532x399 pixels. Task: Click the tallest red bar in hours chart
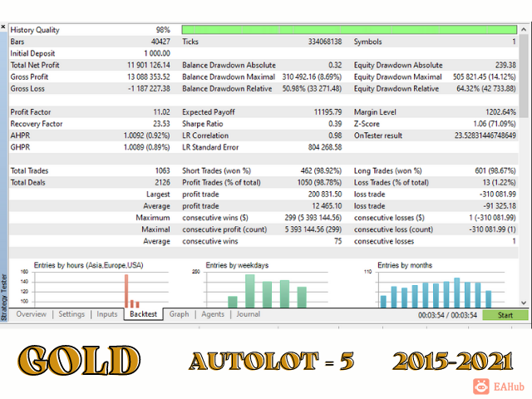(126, 291)
